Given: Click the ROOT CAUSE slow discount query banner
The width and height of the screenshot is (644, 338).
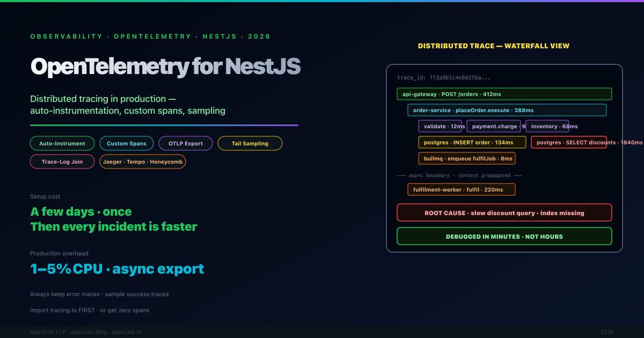Looking at the screenshot, I should click(504, 212).
